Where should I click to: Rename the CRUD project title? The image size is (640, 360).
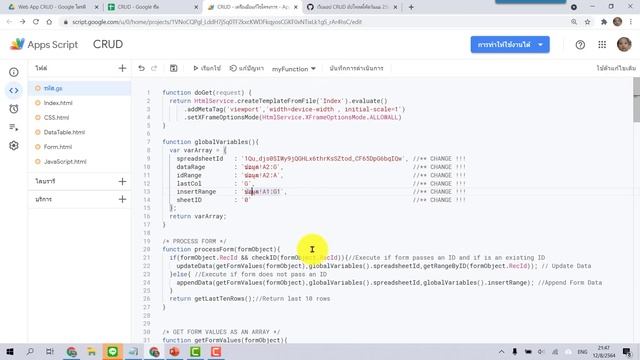[x=108, y=44]
